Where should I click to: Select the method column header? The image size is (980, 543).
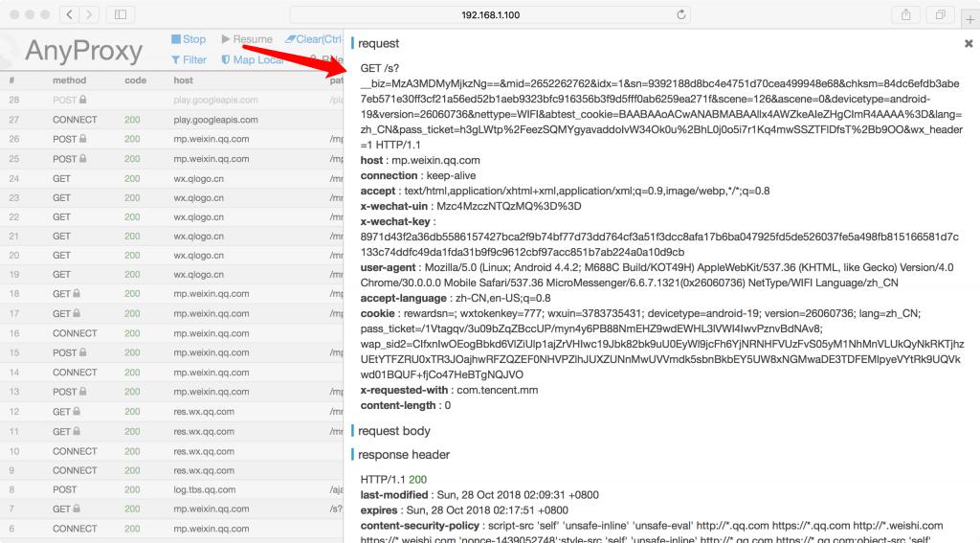point(69,80)
